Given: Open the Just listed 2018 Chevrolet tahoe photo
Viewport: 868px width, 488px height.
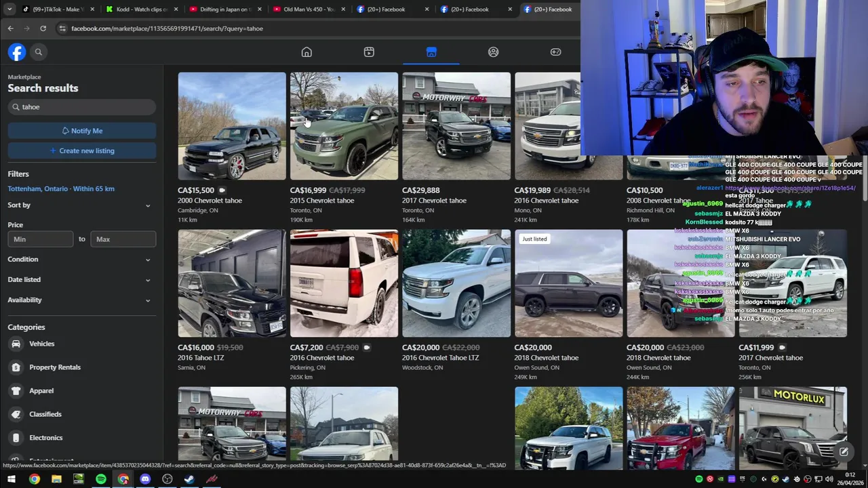Looking at the screenshot, I should click(x=568, y=283).
